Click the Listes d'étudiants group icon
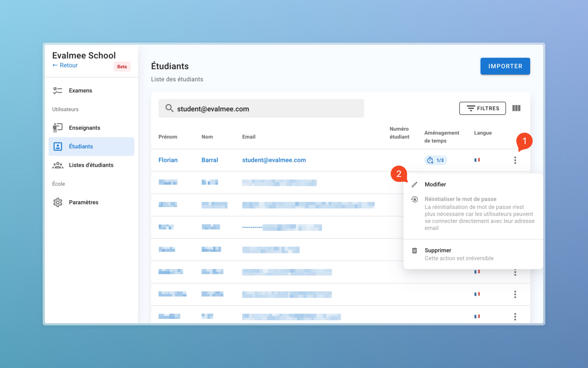588x368 pixels. 58,165
